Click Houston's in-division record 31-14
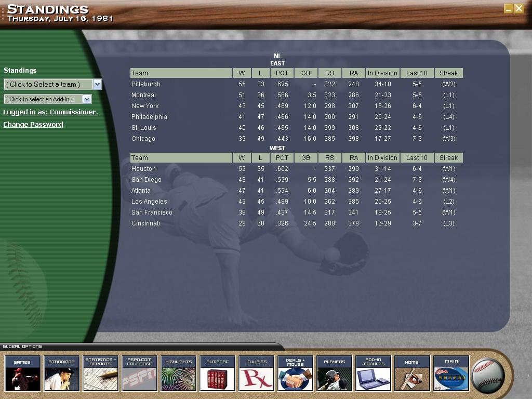The height and width of the screenshot is (399, 532). point(383,169)
